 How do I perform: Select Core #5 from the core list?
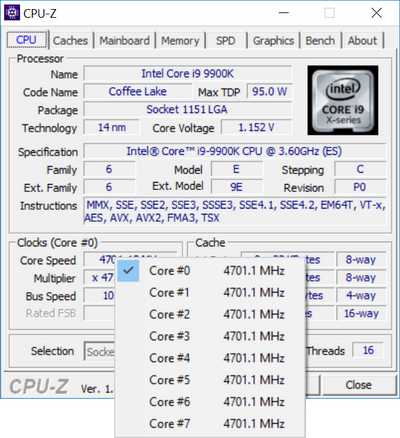210,380
